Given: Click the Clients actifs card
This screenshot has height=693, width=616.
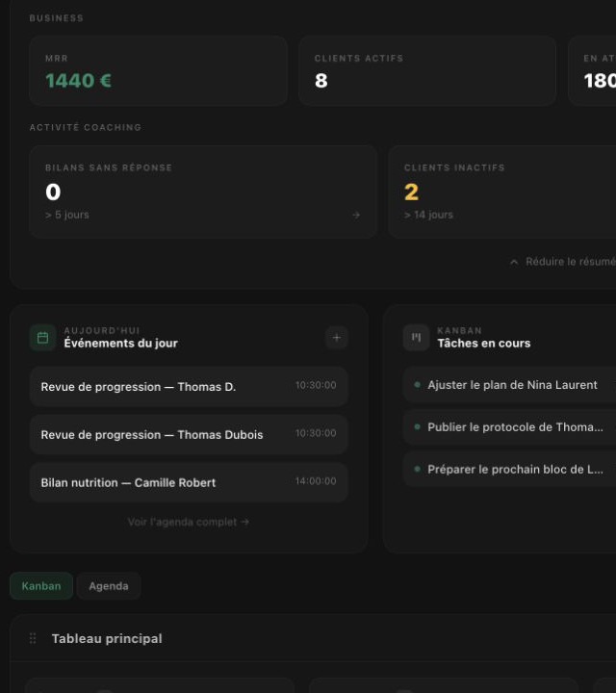Looking at the screenshot, I should pos(427,70).
